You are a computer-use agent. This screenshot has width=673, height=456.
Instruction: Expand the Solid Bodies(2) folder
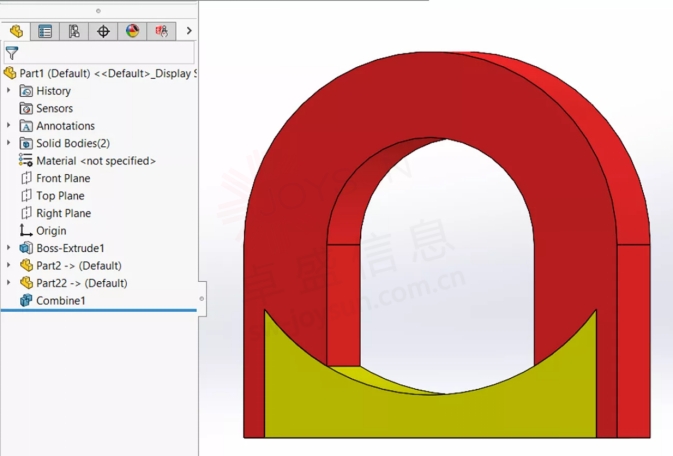click(x=9, y=143)
